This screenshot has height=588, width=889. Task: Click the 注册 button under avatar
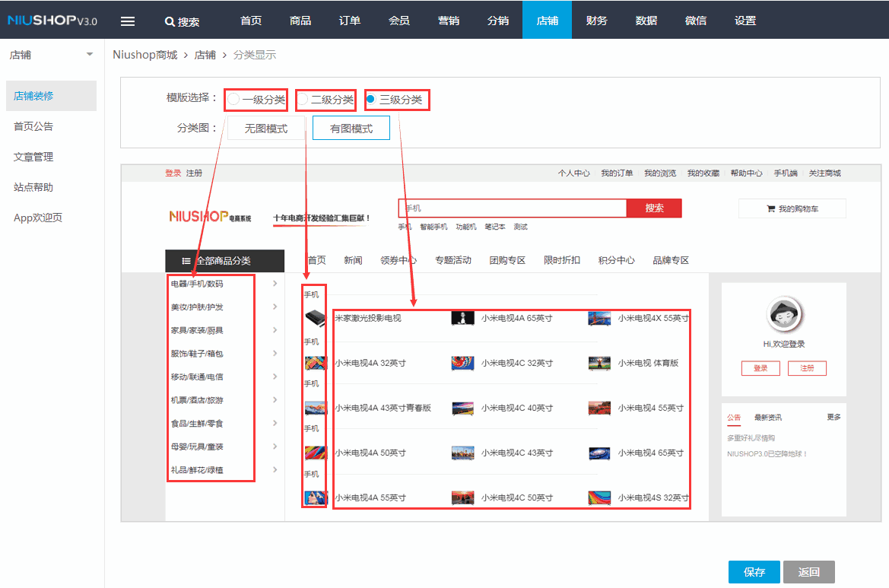click(x=807, y=368)
